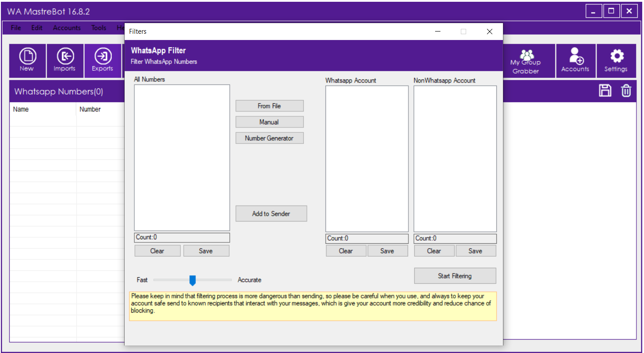The image size is (644, 353).
Task: Save the NonWhatsapp Account list
Action: (475, 251)
